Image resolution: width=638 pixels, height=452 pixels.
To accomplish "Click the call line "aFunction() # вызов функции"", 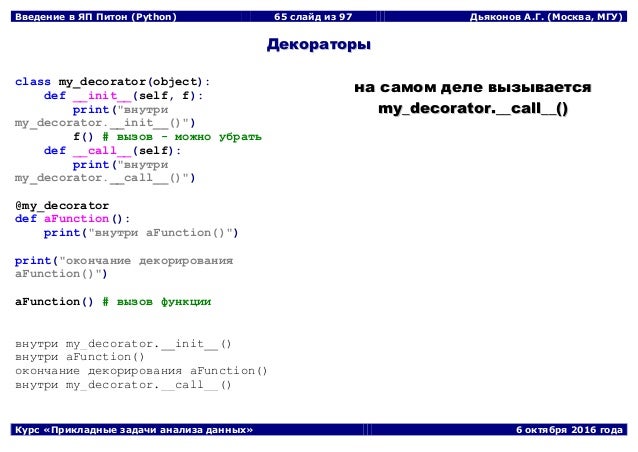I will [x=113, y=301].
